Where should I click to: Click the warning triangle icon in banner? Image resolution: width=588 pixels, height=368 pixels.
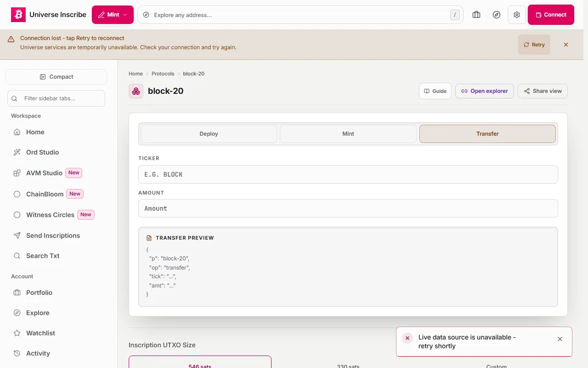[x=11, y=40]
